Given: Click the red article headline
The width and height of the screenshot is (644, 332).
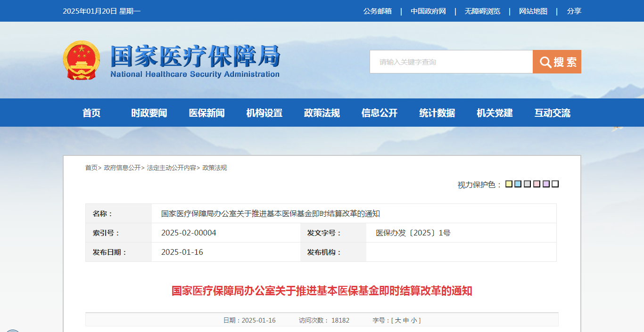Looking at the screenshot, I should click(x=322, y=291).
